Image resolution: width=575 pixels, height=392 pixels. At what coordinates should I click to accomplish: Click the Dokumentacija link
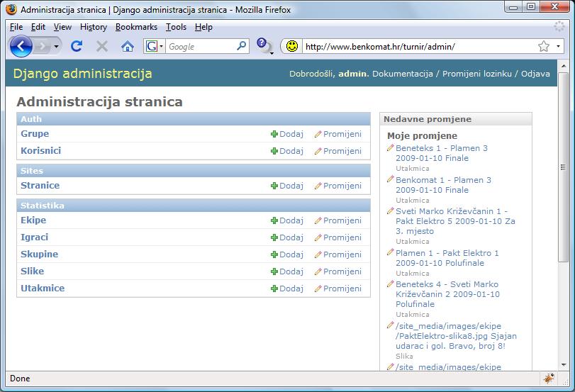(403, 74)
